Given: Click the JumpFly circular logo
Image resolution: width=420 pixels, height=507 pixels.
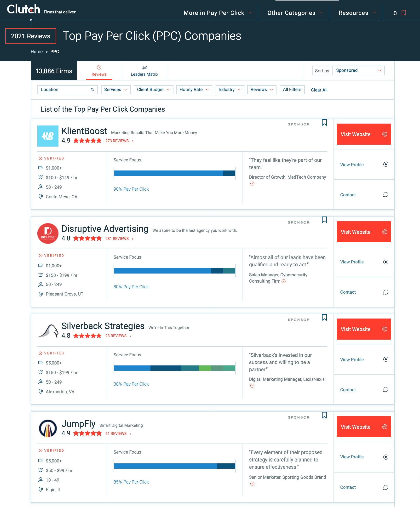Looking at the screenshot, I should (48, 428).
